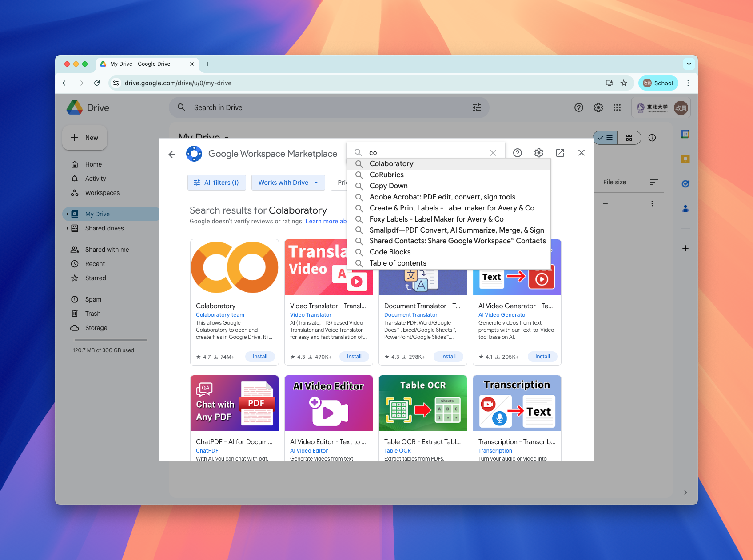Bookmark this page with star icon
Image resolution: width=753 pixels, height=560 pixels.
[x=624, y=83]
